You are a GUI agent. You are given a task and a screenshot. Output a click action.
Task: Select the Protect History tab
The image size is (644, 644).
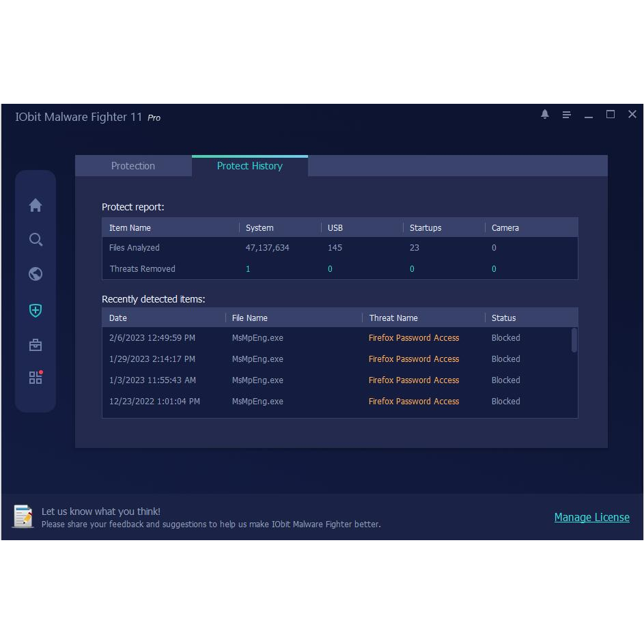coord(249,166)
